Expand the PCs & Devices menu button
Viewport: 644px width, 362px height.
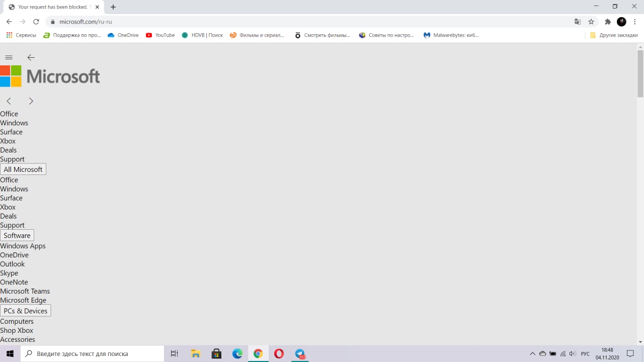coord(26,311)
